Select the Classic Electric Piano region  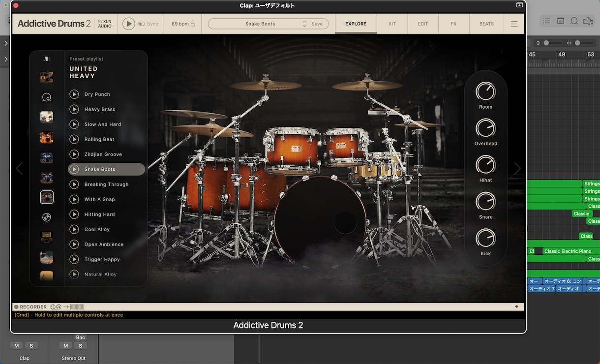[571, 251]
